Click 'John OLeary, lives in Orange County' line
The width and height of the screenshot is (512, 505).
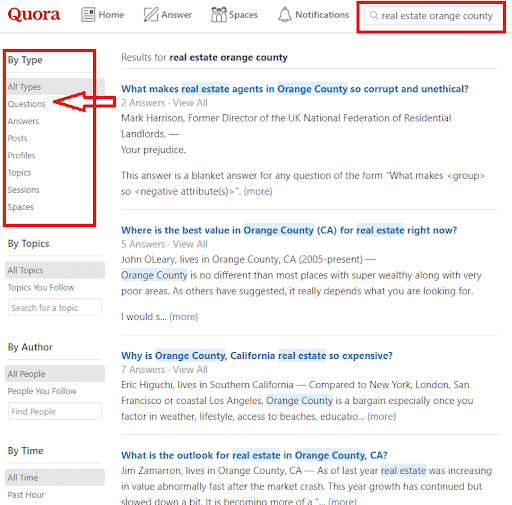[248, 259]
